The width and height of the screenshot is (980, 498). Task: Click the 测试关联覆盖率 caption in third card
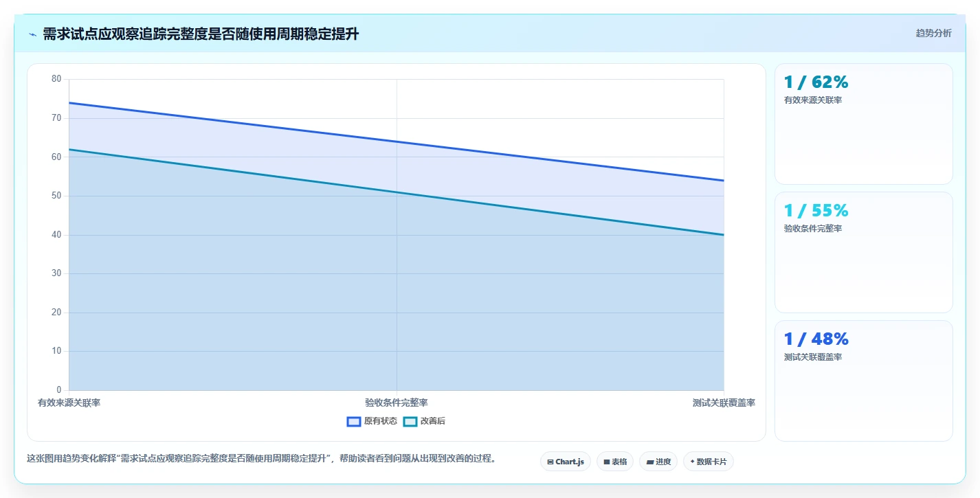[813, 357]
